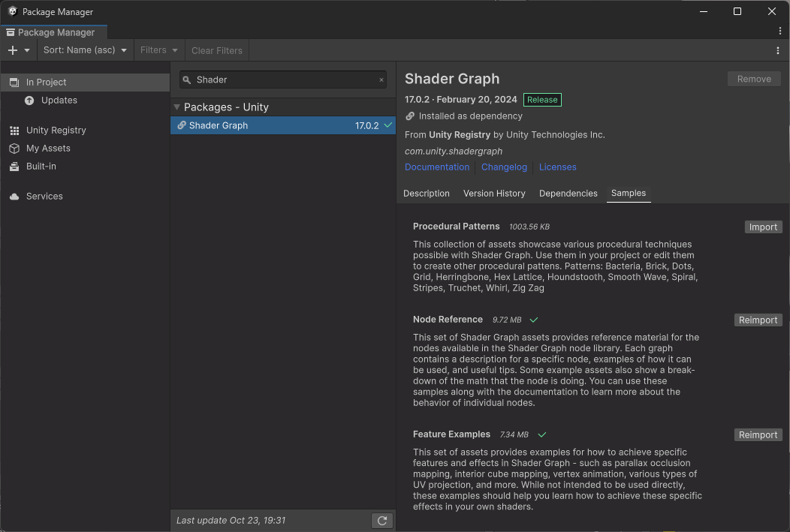
Task: Switch to Samples tab
Action: pos(629,194)
